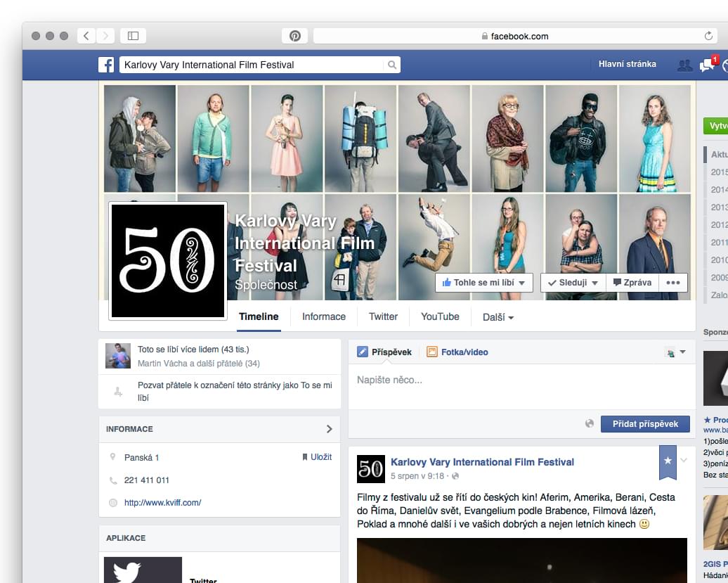Viewport: 728px width, 583px height.
Task: Click the Twitter bird app thumbnail
Action: 143,570
